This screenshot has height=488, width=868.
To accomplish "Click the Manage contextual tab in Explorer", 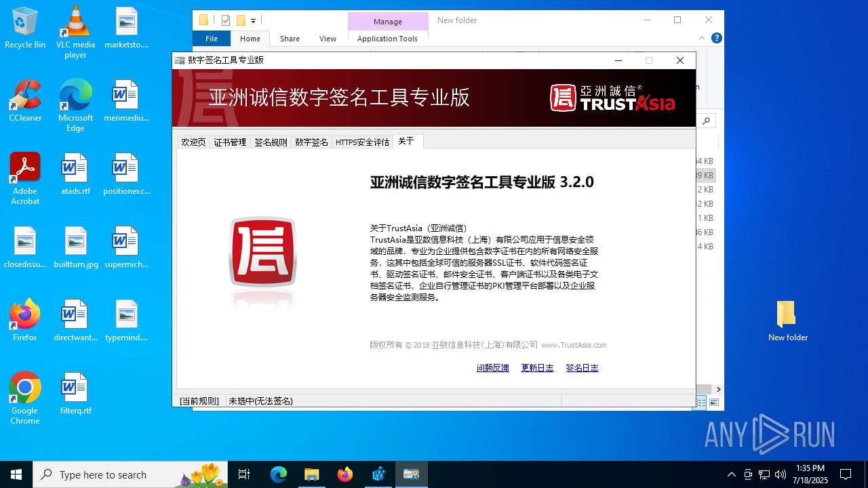I will click(388, 22).
